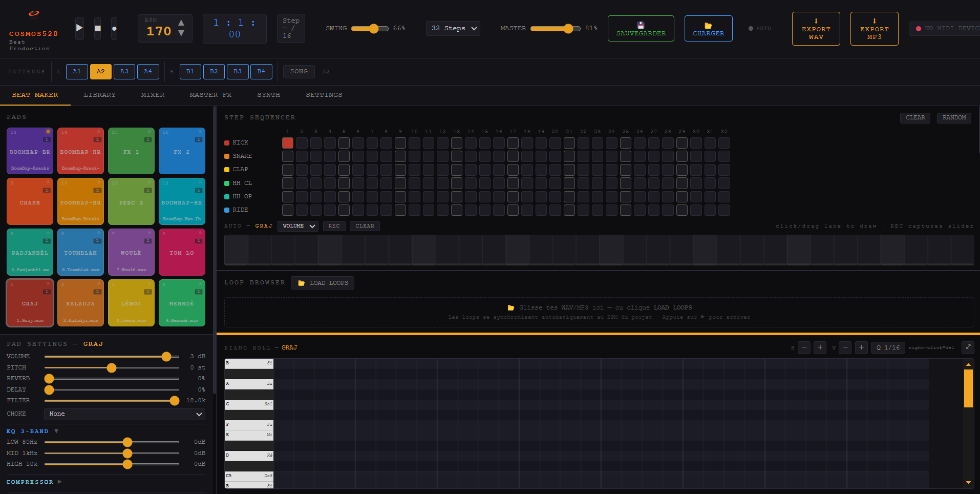Adjust the SWING slider

pyautogui.click(x=374, y=29)
